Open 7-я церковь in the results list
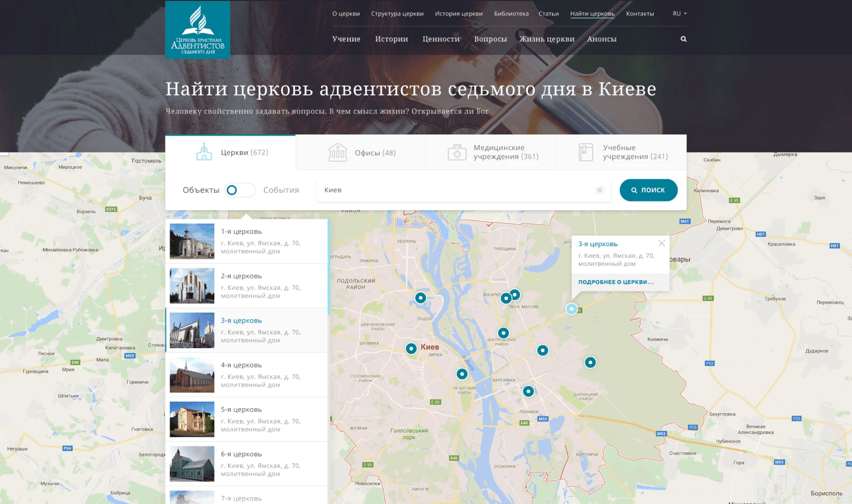 [x=246, y=495]
